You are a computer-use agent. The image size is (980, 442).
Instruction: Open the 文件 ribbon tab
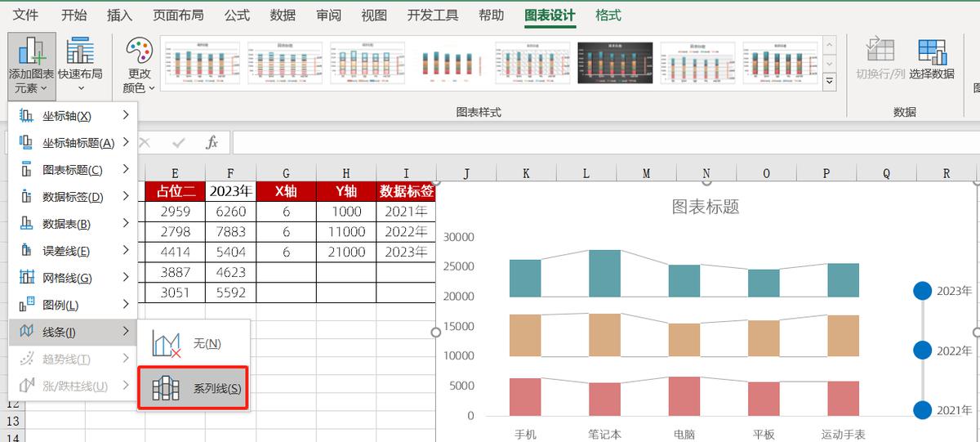[x=26, y=16]
